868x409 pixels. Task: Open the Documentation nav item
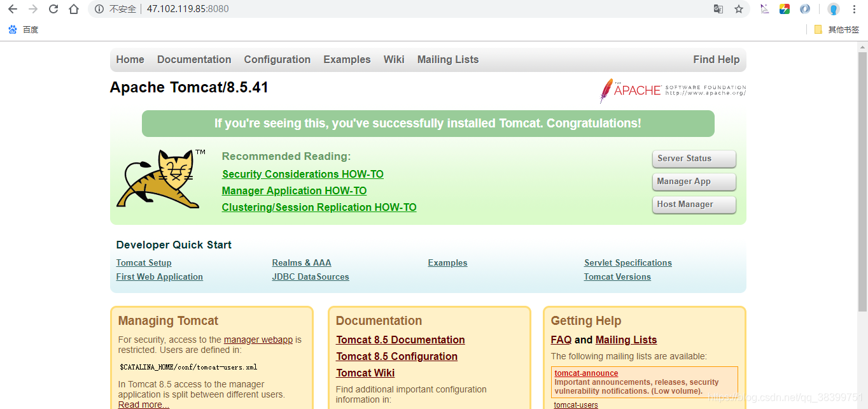coord(194,59)
